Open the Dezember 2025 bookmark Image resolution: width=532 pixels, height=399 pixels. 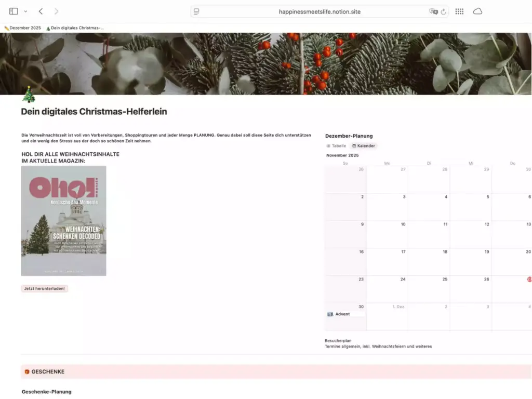coord(22,28)
